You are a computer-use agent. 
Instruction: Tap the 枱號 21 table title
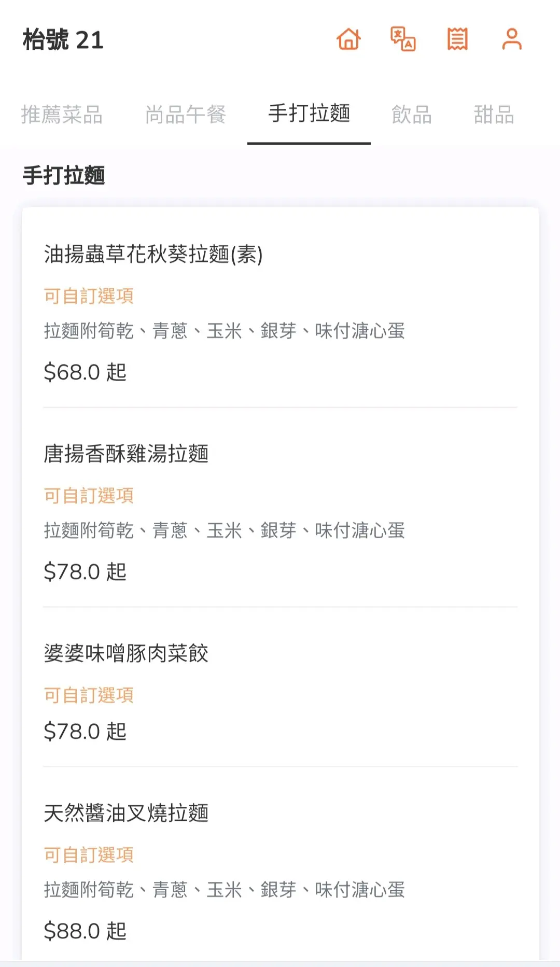click(x=63, y=40)
